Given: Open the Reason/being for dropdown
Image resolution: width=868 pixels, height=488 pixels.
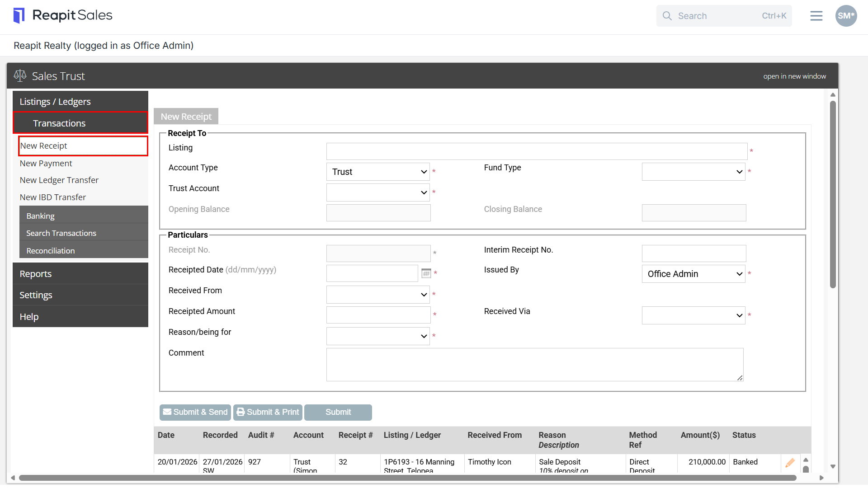Looking at the screenshot, I should 378,336.
